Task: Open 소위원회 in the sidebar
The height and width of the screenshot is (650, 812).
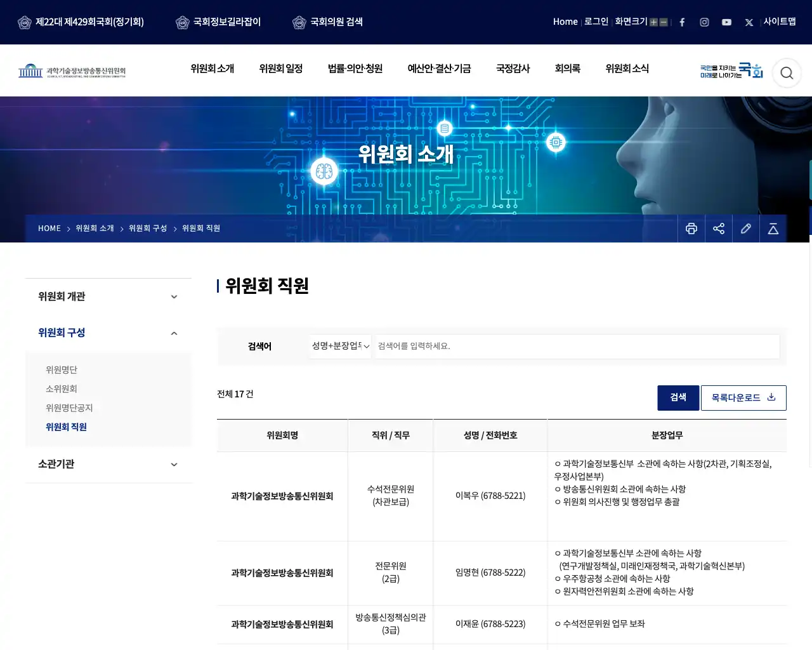Action: point(62,388)
